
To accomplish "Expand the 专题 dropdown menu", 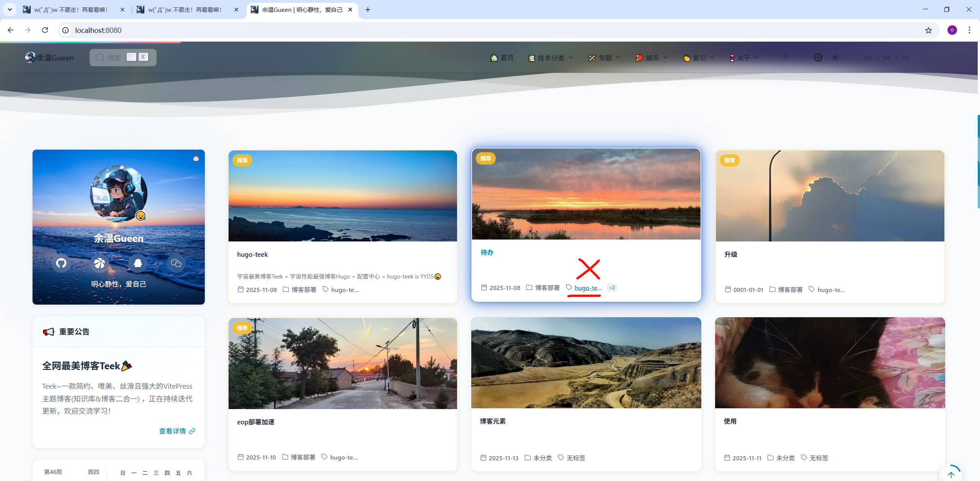I will (604, 58).
